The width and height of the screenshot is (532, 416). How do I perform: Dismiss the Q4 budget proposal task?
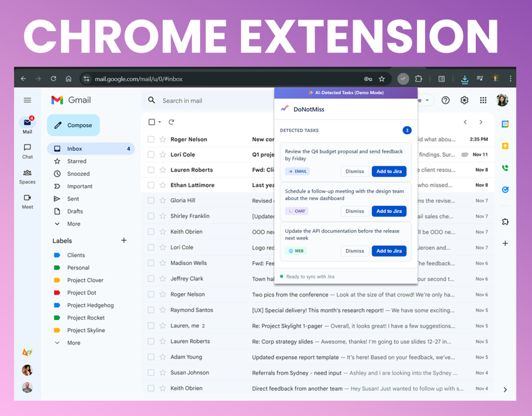click(x=354, y=171)
